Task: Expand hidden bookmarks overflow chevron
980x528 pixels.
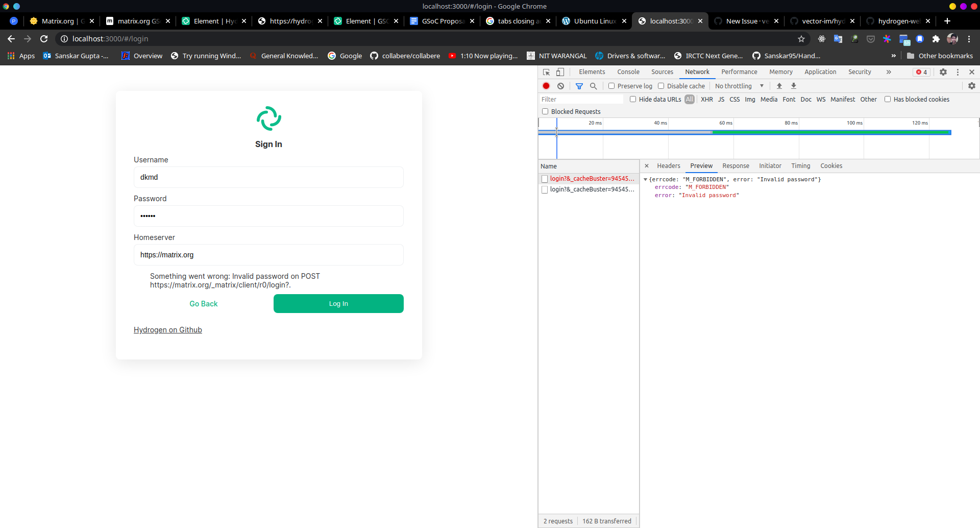Action: click(893, 56)
